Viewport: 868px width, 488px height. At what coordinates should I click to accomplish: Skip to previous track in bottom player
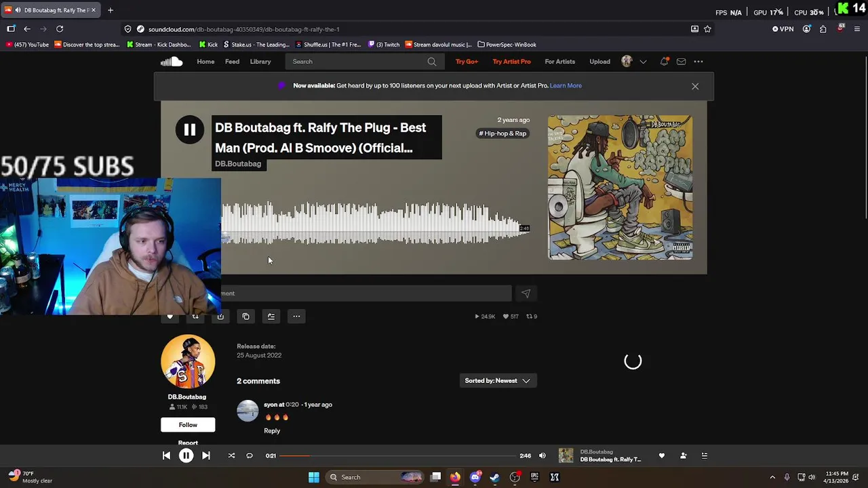tap(166, 456)
